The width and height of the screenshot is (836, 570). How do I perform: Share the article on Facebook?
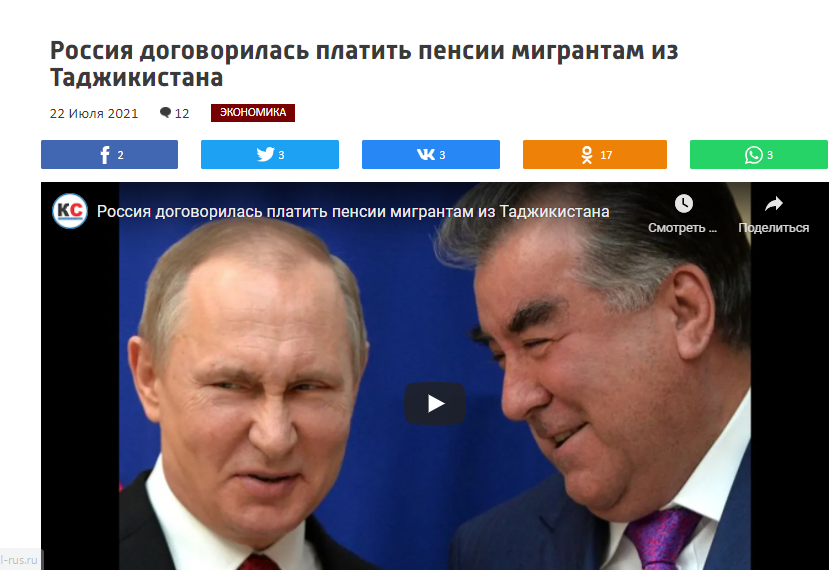[x=109, y=155]
